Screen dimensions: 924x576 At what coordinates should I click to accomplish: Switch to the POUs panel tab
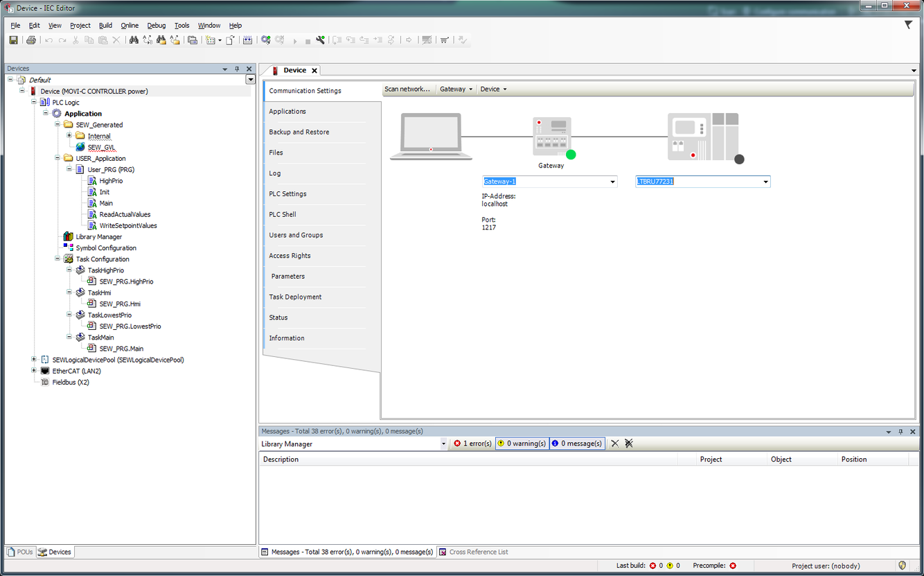tap(20, 552)
